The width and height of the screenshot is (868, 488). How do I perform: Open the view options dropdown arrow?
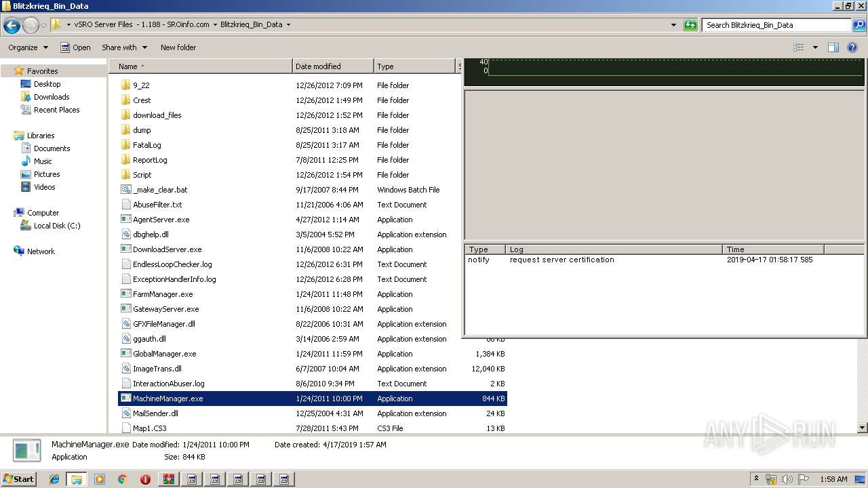(x=815, y=47)
